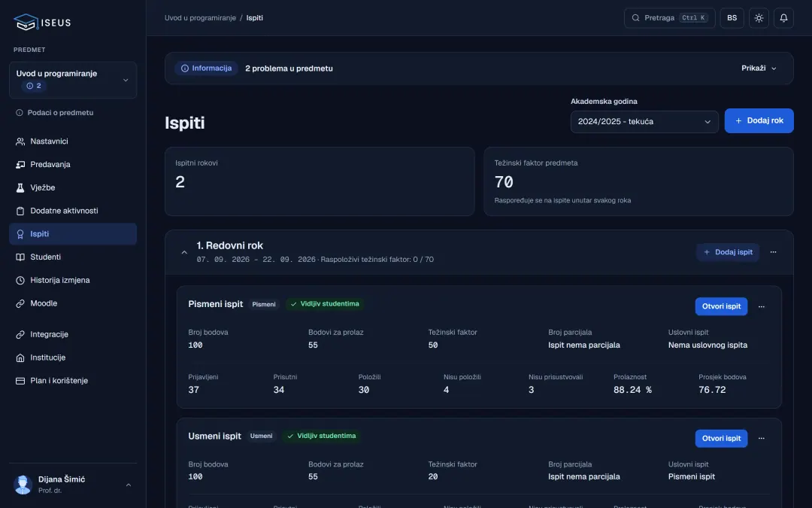Select Historija izmjena menu item
Screen dimensions: 812x508
click(73, 281)
